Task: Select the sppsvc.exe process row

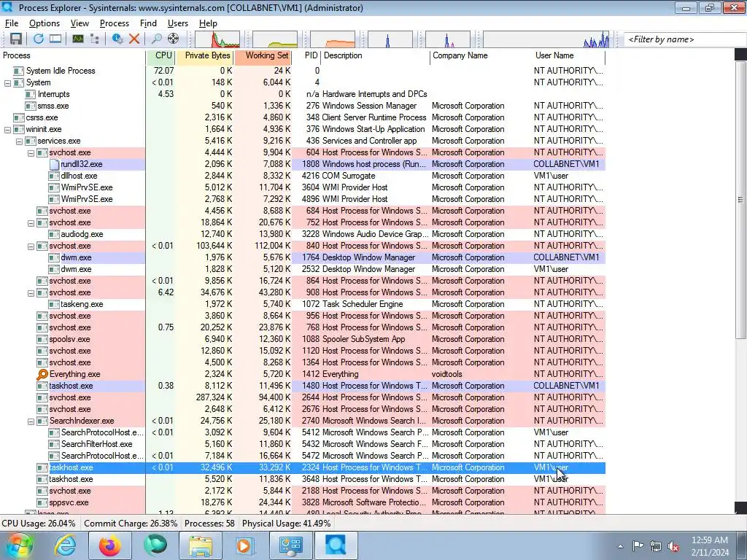Action: point(303,503)
